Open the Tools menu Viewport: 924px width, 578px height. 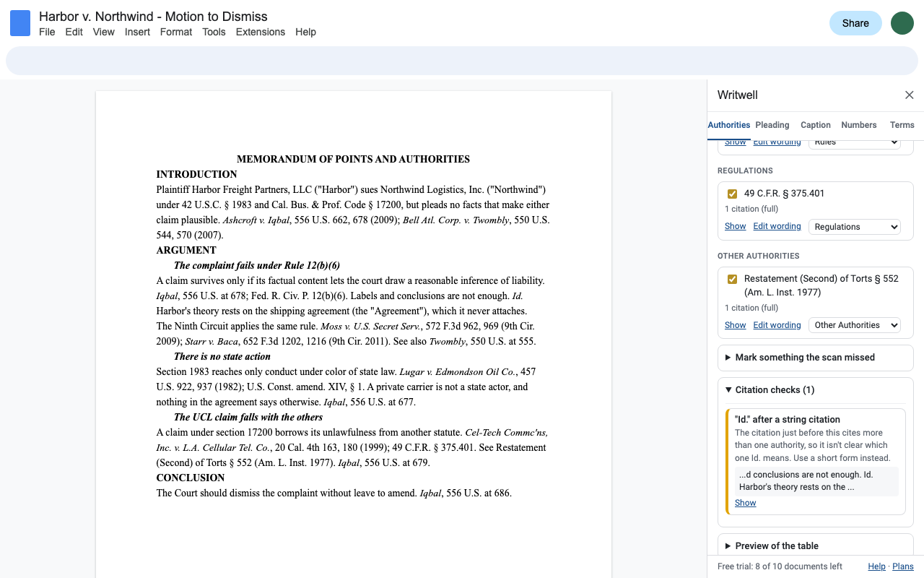pos(214,32)
